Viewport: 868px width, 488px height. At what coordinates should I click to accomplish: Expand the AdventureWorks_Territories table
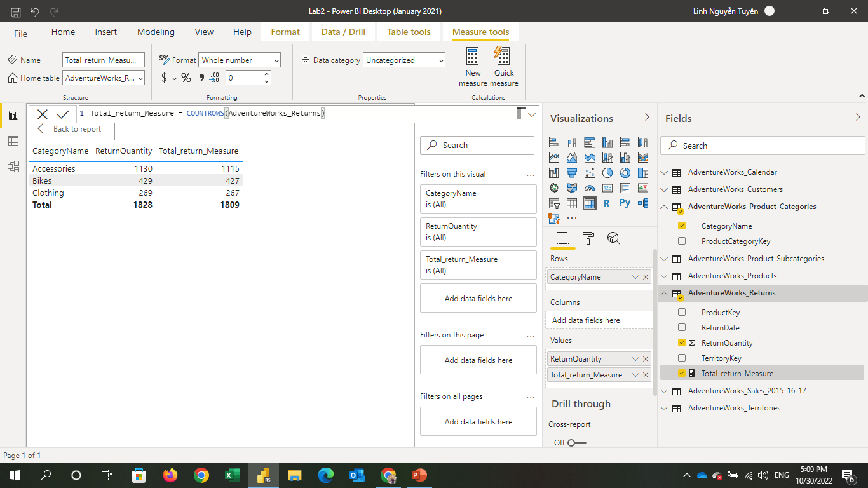pyautogui.click(x=665, y=408)
